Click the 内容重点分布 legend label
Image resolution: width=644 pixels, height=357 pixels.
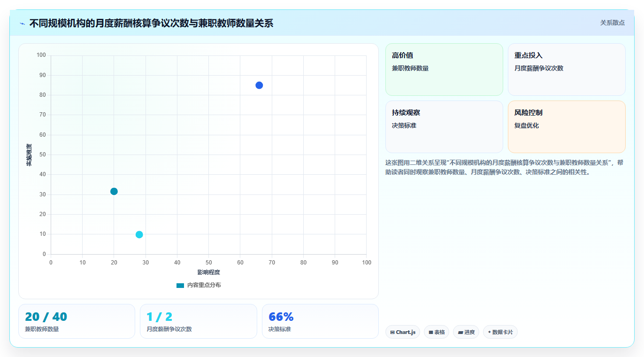(204, 285)
